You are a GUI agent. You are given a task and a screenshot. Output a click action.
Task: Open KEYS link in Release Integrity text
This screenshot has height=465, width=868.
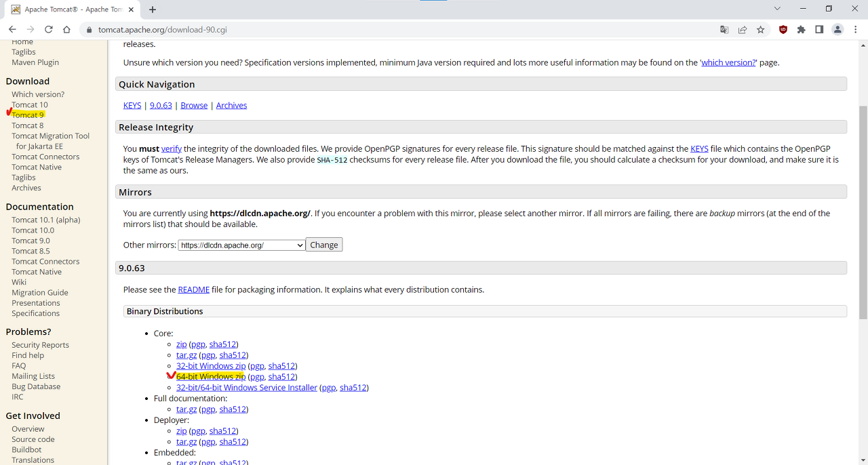click(699, 148)
